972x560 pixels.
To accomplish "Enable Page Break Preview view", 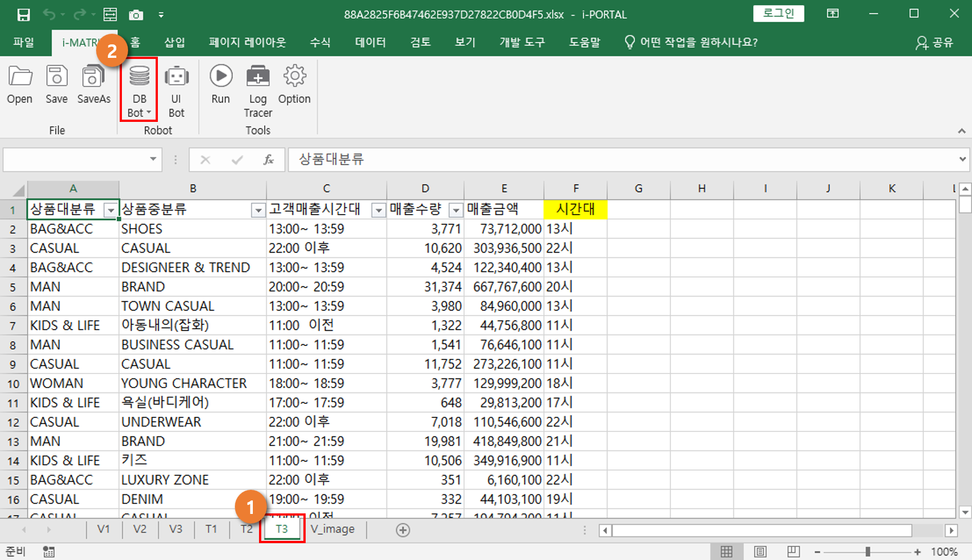I will pyautogui.click(x=793, y=552).
